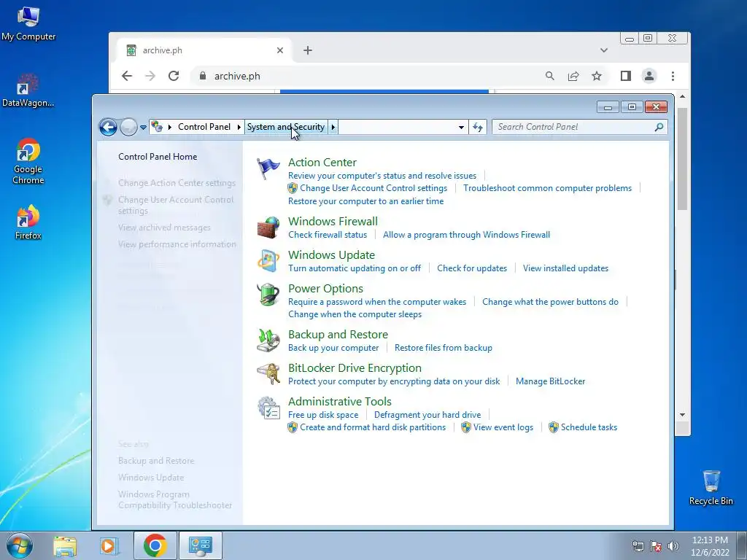Open the Backup and Restore icon
The image size is (747, 560).
coord(268,340)
